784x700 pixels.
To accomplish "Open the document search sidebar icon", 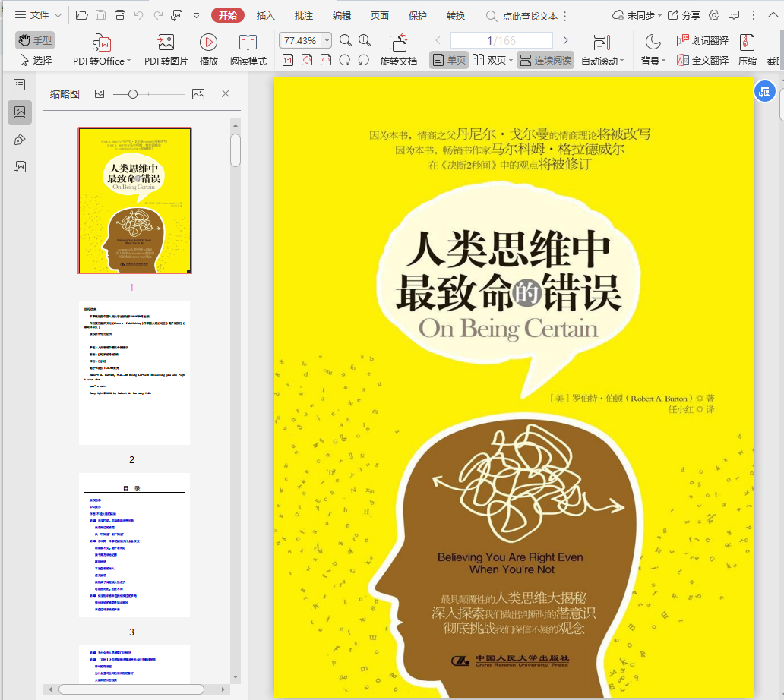I will click(x=20, y=167).
